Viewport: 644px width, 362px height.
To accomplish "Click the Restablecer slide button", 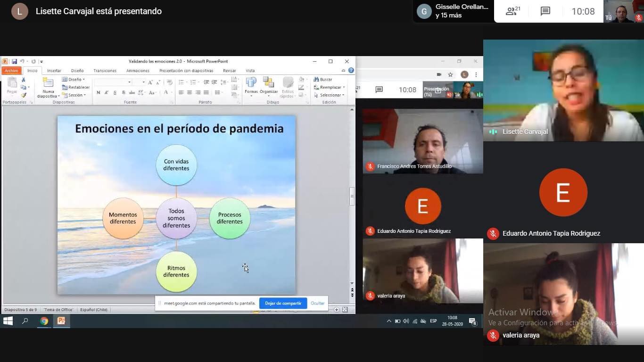I will point(75,87).
